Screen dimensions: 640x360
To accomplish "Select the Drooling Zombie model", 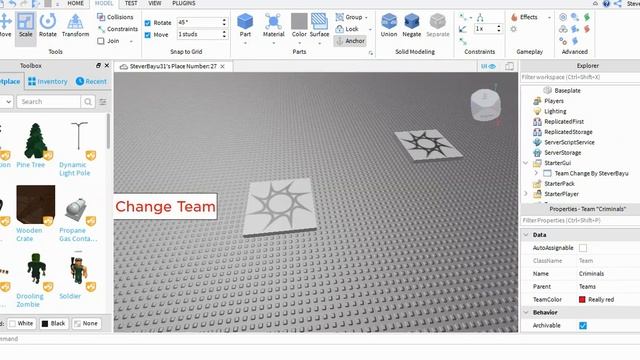I will [35, 280].
